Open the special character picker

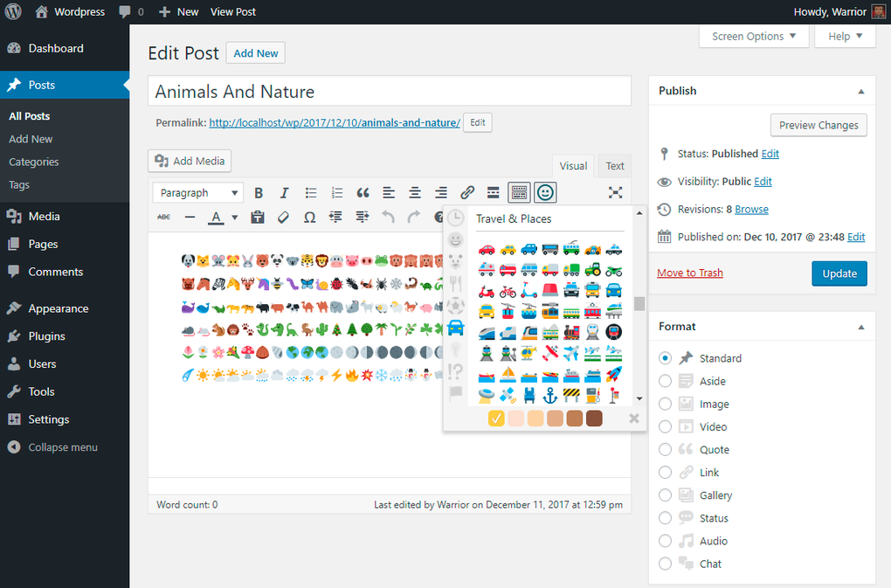309,217
